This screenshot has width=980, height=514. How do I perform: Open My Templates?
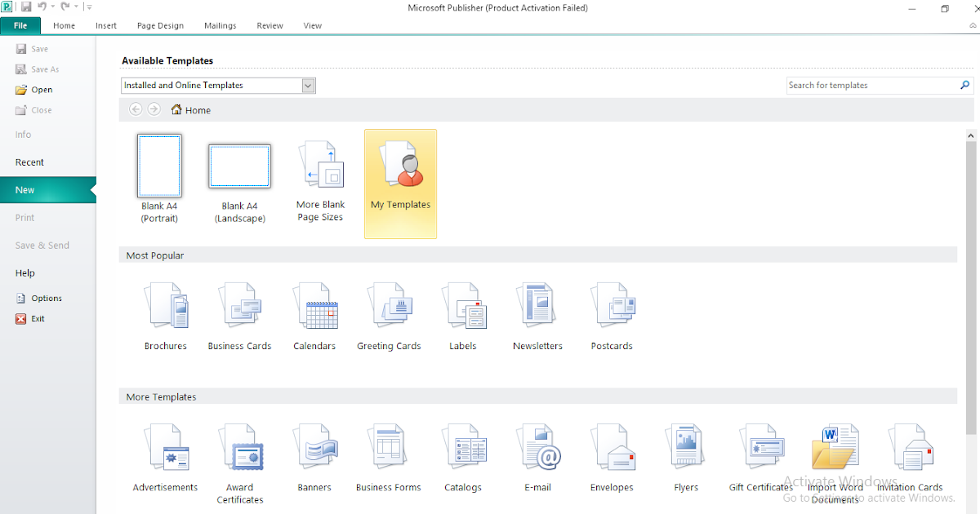click(400, 184)
